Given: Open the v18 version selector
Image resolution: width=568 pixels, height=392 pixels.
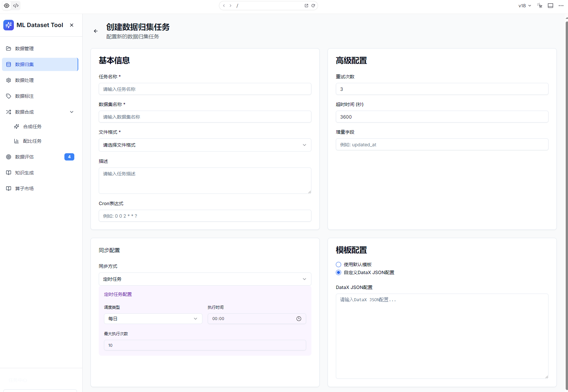Looking at the screenshot, I should click(524, 6).
